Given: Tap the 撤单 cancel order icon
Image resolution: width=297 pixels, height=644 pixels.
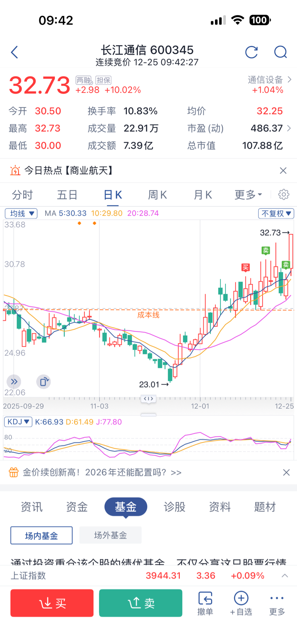Looking at the screenshot, I should tap(205, 603).
